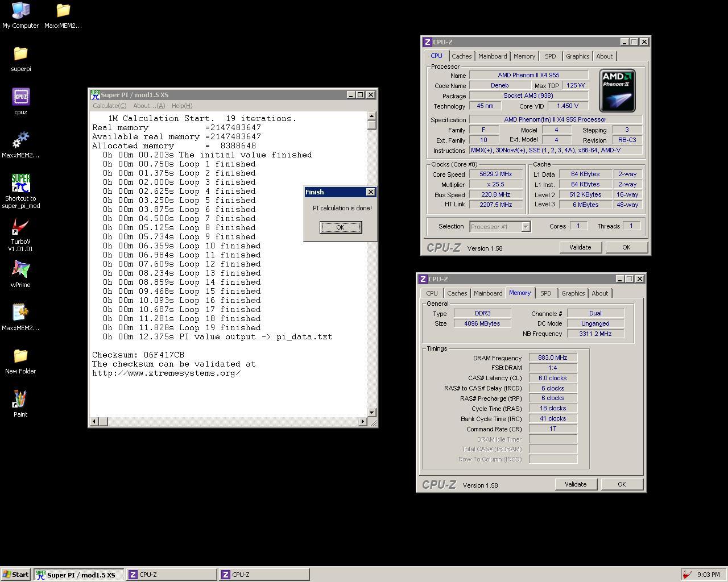Confirm the PI calculation is done dialog with OK
This screenshot has width=728, height=582.
tap(340, 227)
